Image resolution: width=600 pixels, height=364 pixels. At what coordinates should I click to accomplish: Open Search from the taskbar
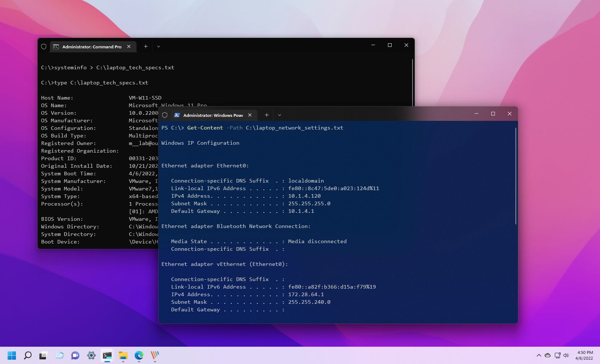pos(27,355)
